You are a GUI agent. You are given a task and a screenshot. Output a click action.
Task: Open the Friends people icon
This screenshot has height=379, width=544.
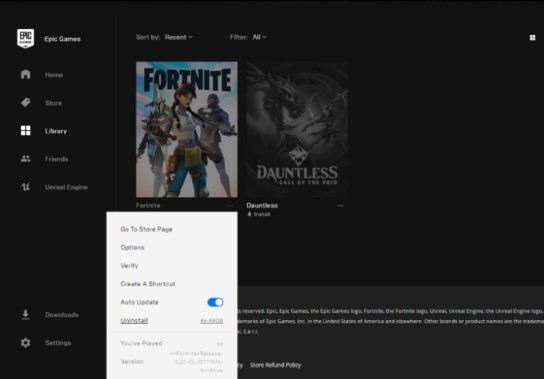click(x=25, y=159)
